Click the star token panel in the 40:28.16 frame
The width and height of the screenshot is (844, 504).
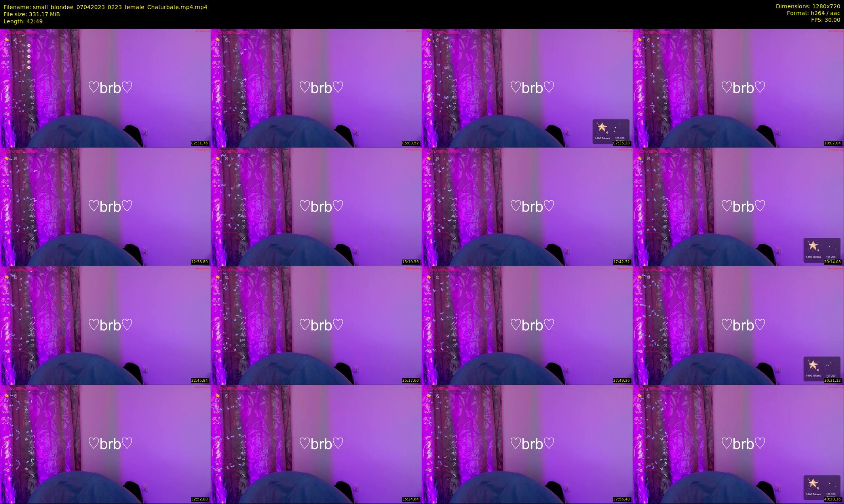coord(822,487)
